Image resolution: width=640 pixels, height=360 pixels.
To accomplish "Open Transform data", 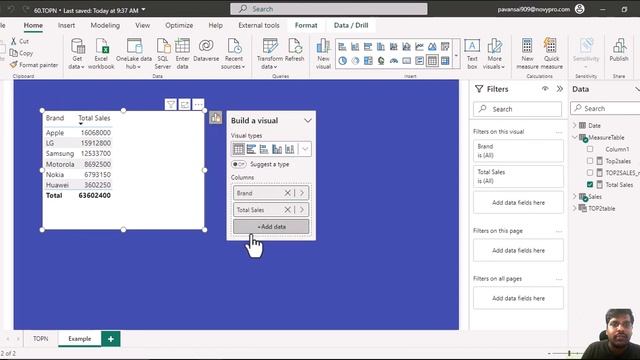I will tap(269, 53).
